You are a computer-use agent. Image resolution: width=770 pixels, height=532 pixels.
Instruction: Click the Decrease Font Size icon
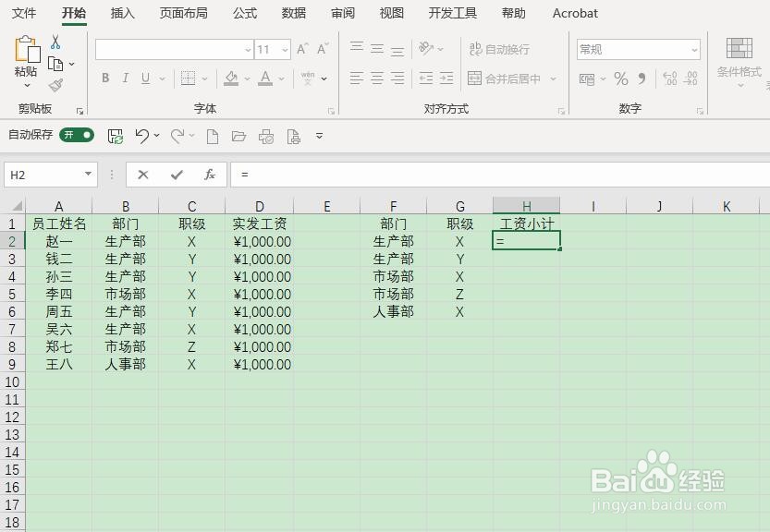(323, 49)
